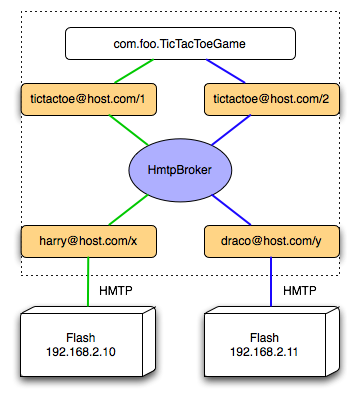Select the Flash 192.168.2.11 client box
This screenshot has height=401, width=360.
[x=272, y=342]
